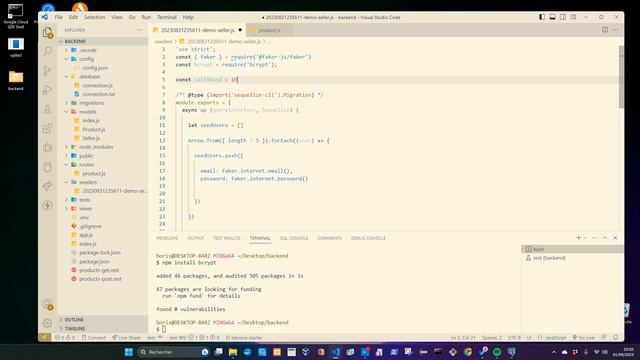Click the JavaScript language mode
The width and height of the screenshot is (640, 360).
pos(553,338)
